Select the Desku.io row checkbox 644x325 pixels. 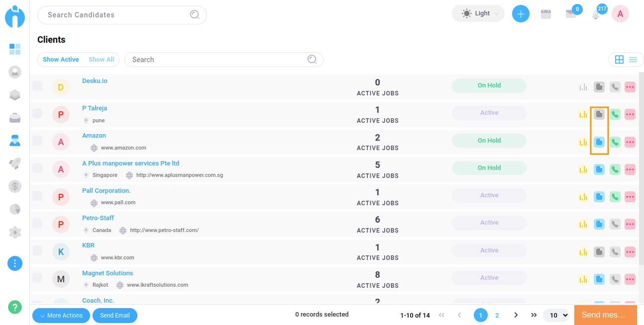(x=37, y=85)
